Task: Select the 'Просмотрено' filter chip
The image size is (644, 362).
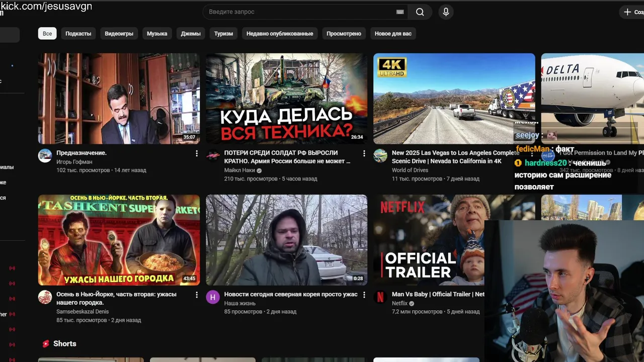Action: [x=344, y=34]
